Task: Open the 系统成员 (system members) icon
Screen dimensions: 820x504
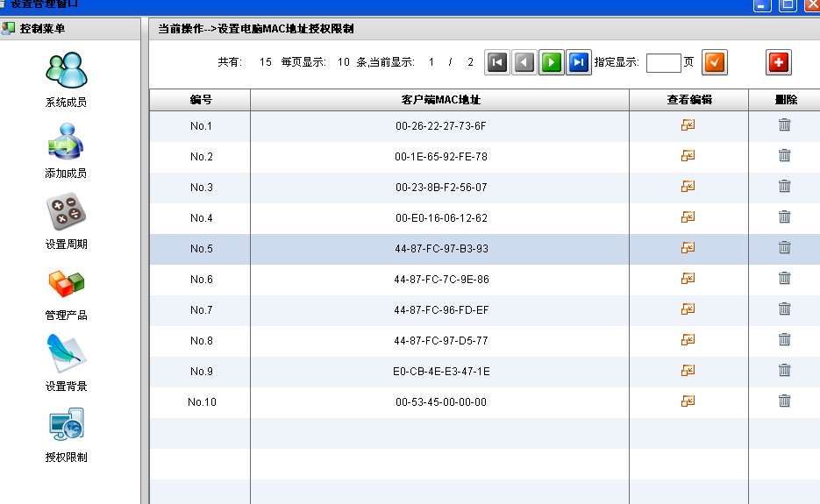Action: click(67, 71)
